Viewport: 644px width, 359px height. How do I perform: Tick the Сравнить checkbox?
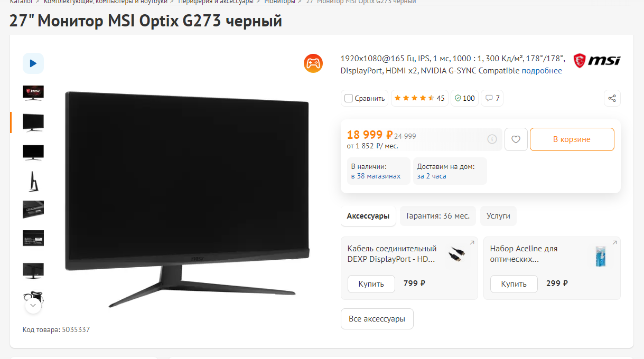(349, 98)
